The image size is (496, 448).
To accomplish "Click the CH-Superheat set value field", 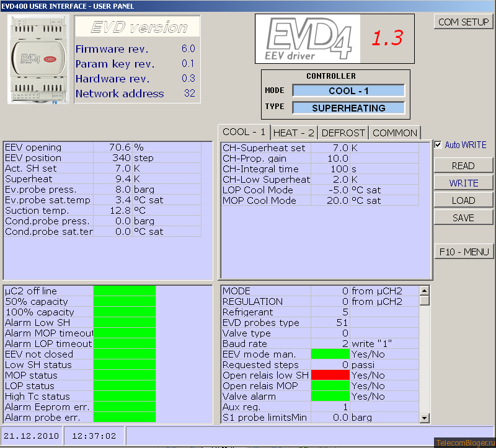I will coord(330,147).
